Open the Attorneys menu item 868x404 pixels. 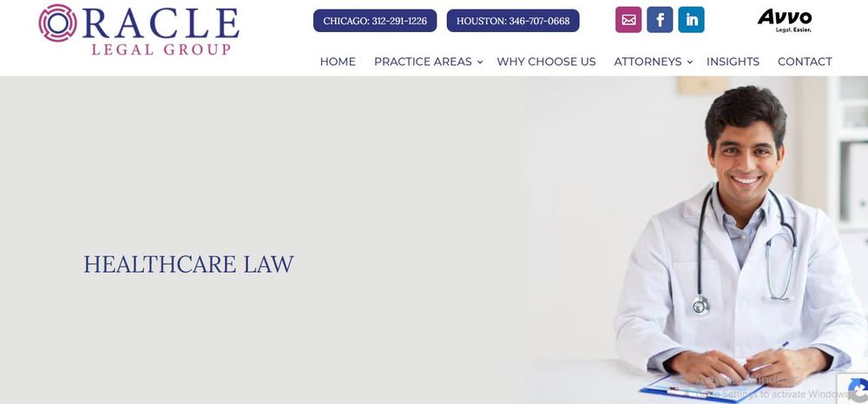coord(648,62)
